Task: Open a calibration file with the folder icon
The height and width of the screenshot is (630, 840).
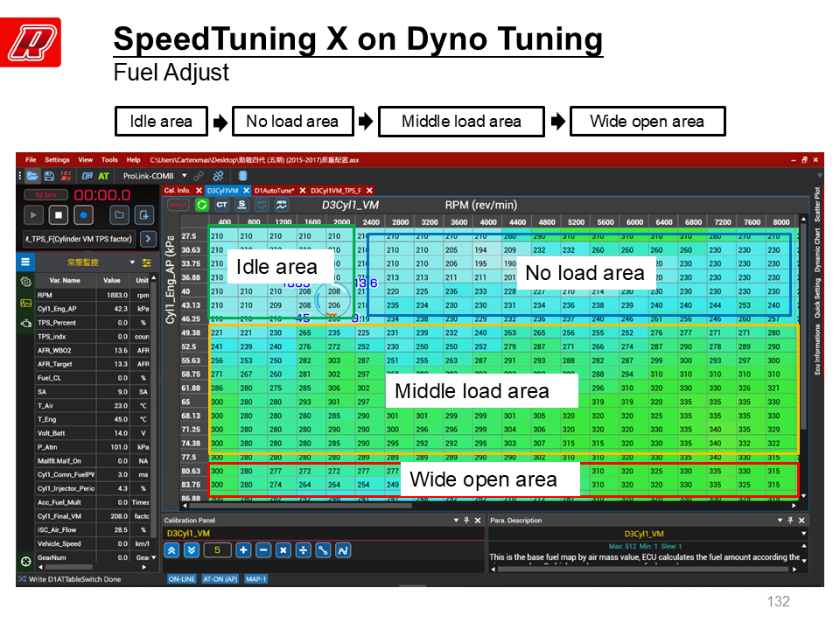Action: coord(32,176)
